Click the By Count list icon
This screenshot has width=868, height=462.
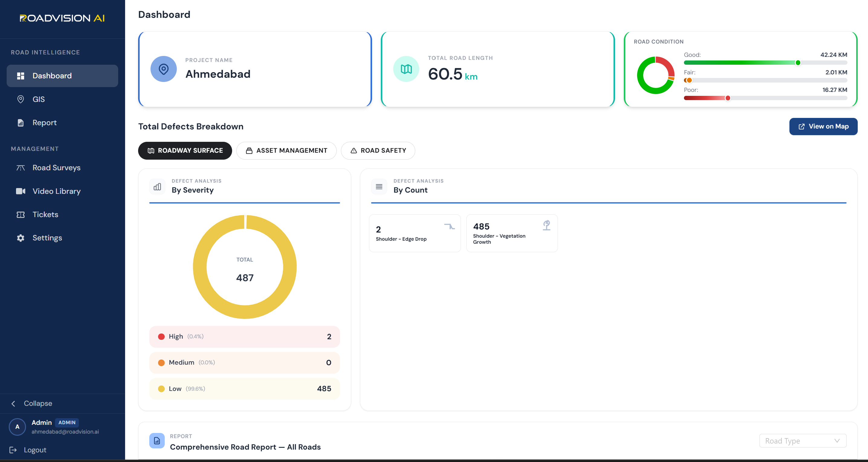click(379, 186)
